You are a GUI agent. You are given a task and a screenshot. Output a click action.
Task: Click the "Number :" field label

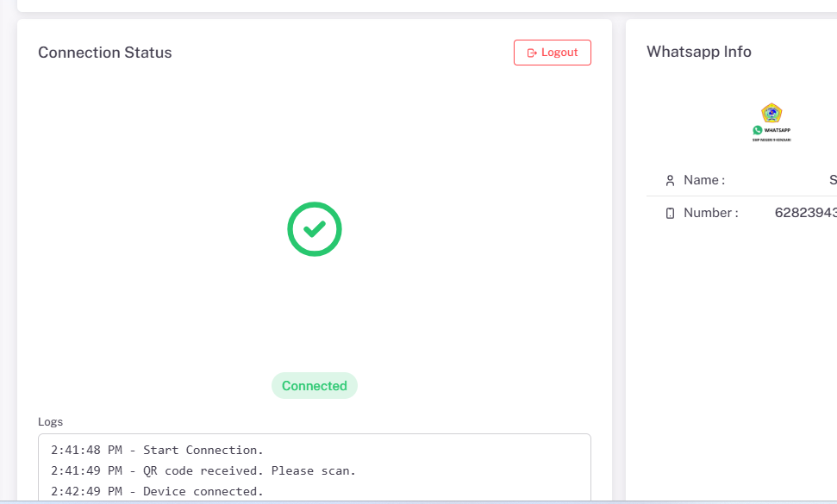pos(710,213)
